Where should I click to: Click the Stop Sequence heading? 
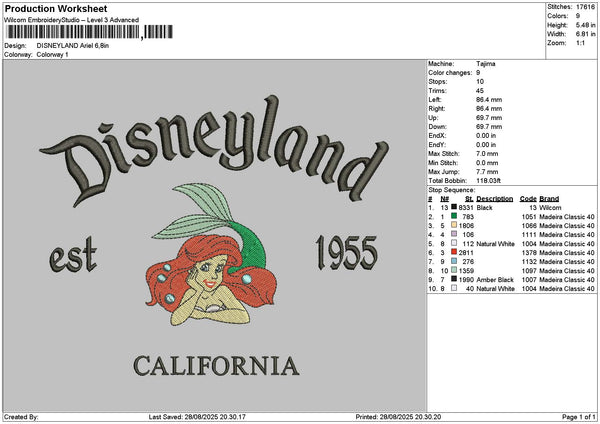click(452, 190)
